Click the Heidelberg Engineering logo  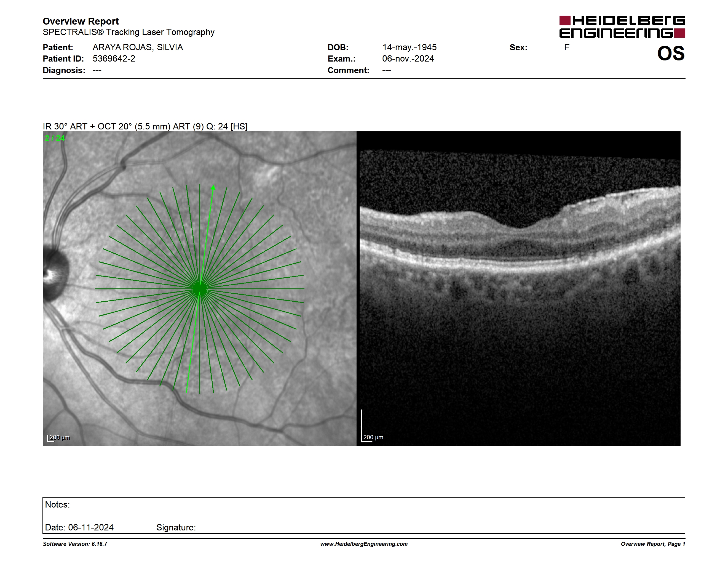(622, 27)
